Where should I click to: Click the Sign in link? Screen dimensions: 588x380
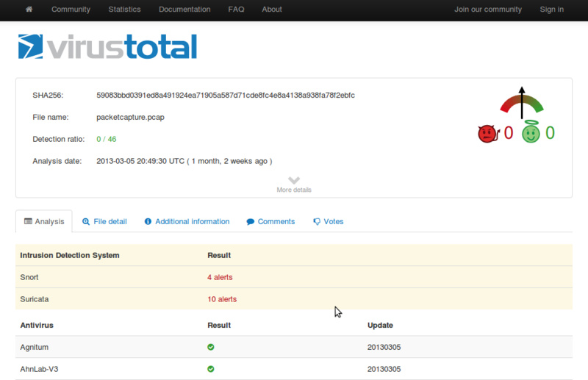[552, 10]
